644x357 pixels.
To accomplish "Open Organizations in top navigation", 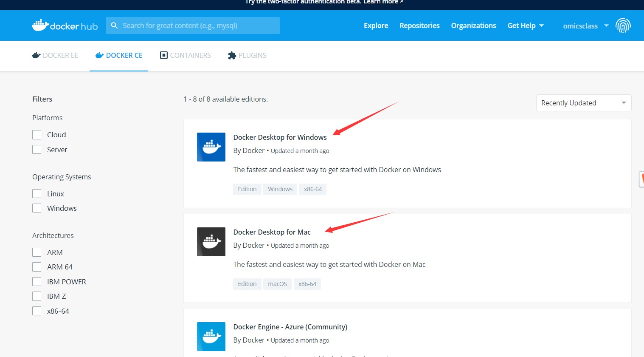I will coord(473,25).
